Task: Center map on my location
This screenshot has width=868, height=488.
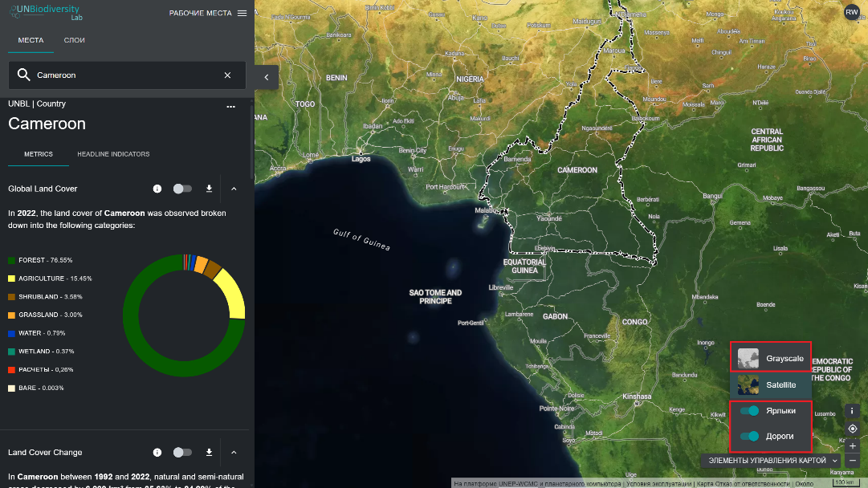Action: click(853, 429)
